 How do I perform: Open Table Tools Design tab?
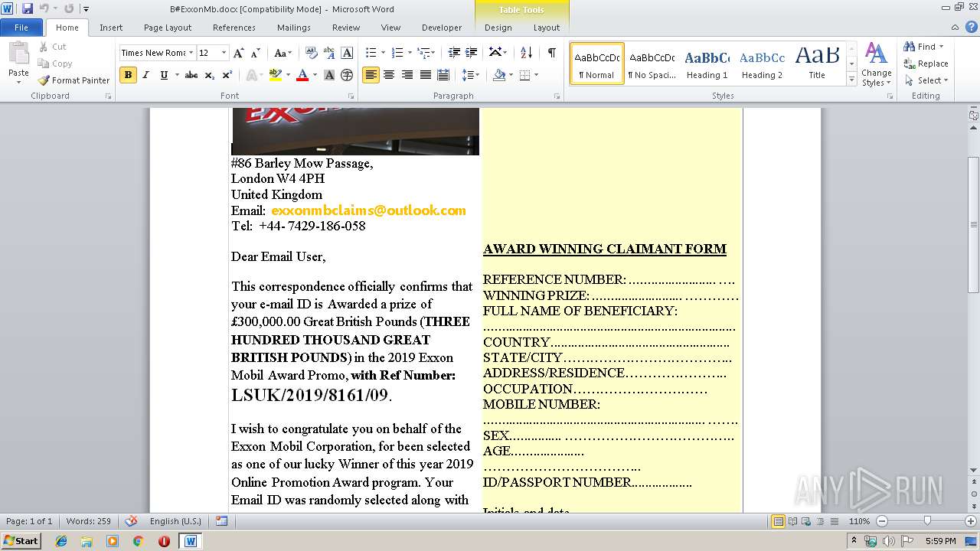tap(498, 28)
